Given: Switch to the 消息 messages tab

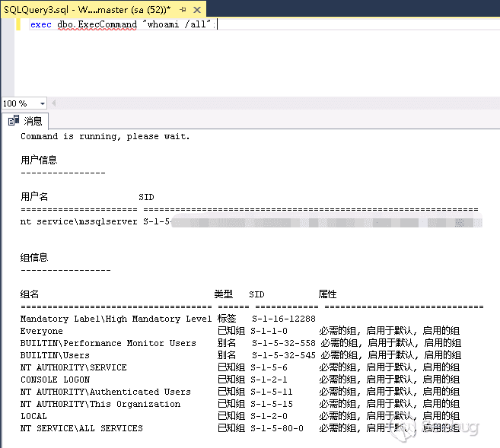Looking at the screenshot, I should 25,121.
